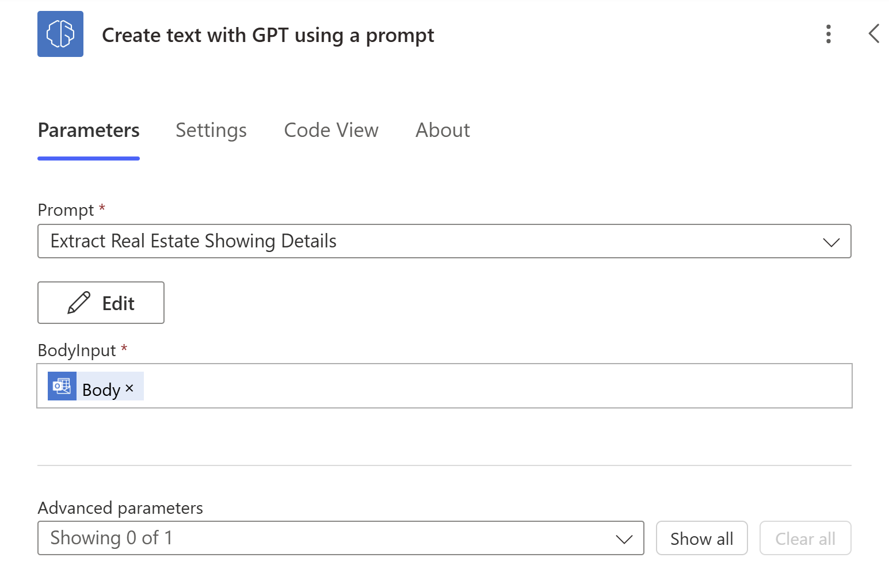Click the chevron arrow on Advanced parameters dropdown
The height and width of the screenshot is (588, 889).
(624, 539)
